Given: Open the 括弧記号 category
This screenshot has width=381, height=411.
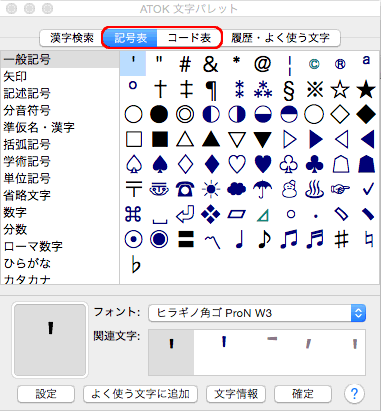Looking at the screenshot, I should tap(60, 145).
